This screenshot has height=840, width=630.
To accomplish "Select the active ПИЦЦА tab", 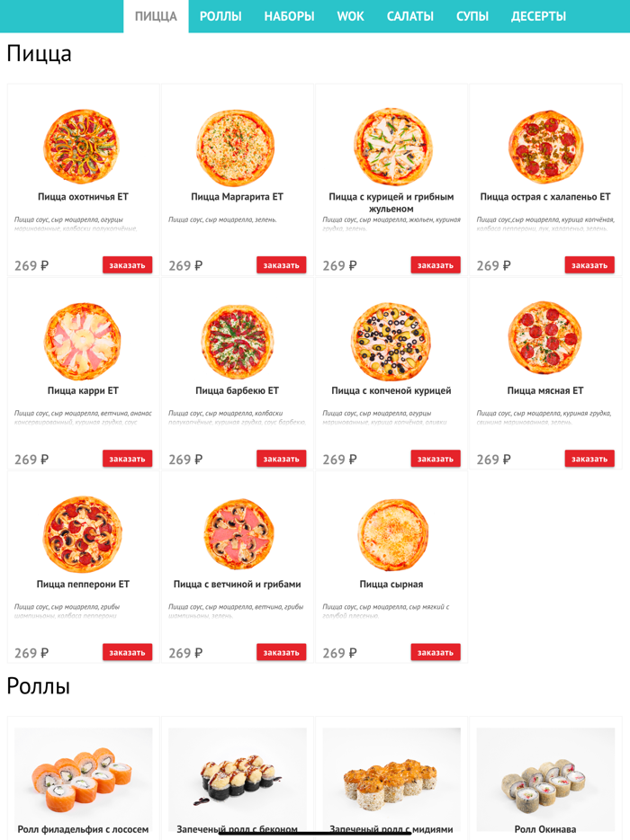I will 156,16.
